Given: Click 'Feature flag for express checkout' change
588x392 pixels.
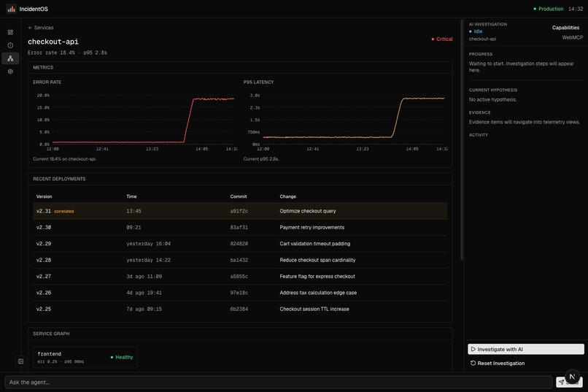Looking at the screenshot, I should point(317,277).
